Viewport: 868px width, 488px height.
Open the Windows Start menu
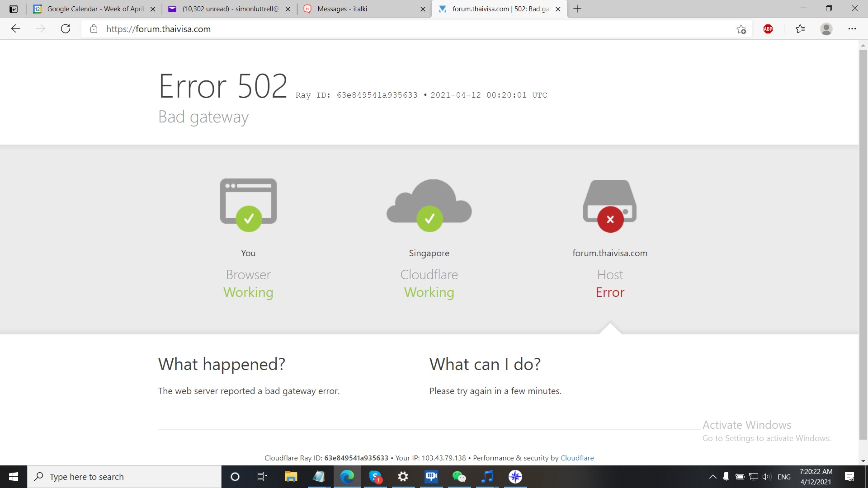tap(14, 477)
